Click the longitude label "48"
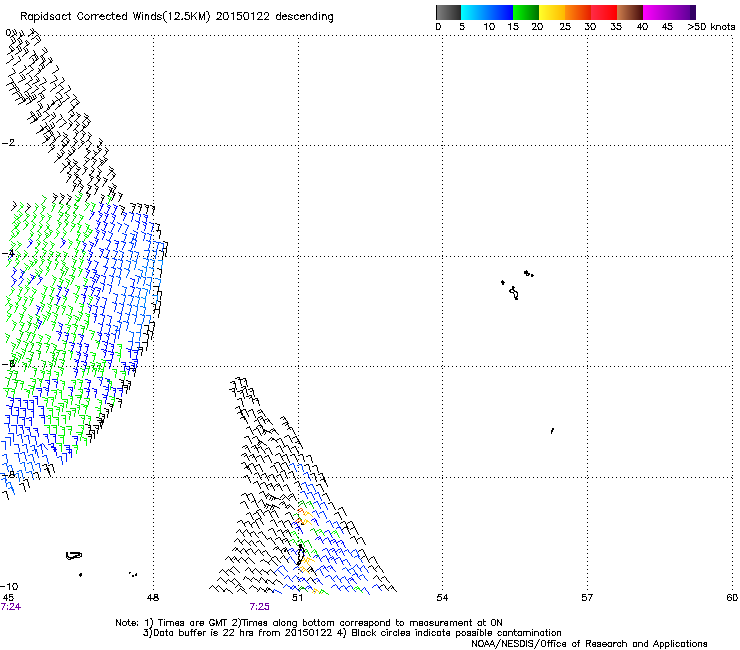Viewport: 740px width, 650px height. 153,598
